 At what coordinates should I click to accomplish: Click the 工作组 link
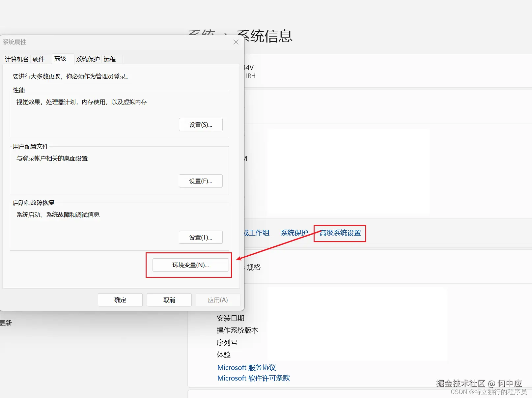tap(259, 233)
